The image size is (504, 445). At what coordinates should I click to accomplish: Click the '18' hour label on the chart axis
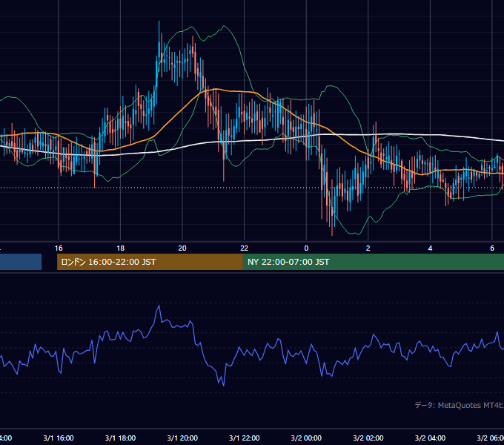pos(121,248)
